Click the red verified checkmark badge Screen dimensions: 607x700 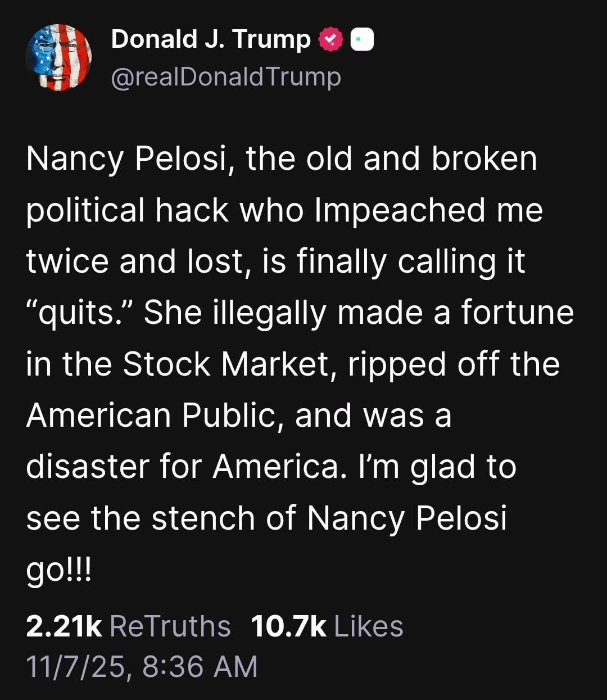[x=330, y=40]
